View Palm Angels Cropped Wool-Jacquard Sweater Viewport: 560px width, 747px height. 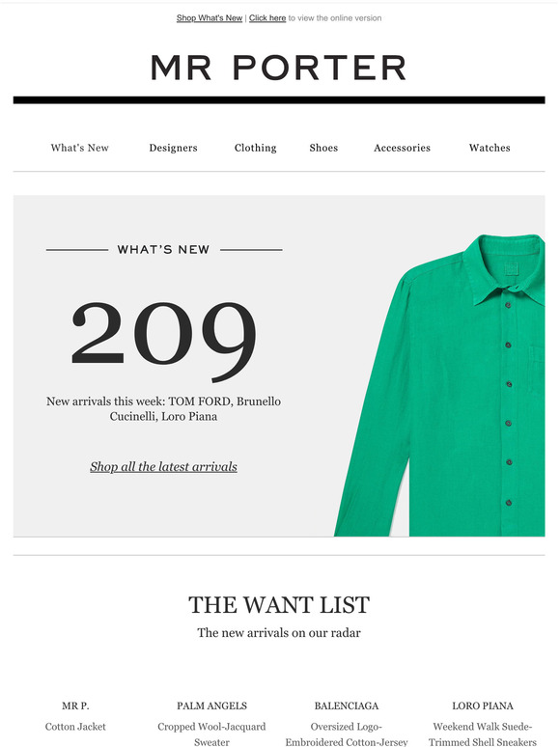(211, 723)
